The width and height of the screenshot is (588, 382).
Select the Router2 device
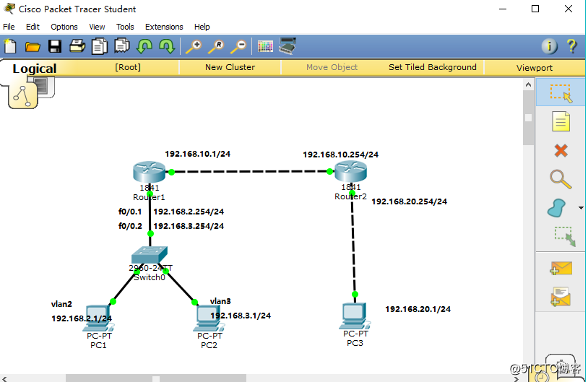[x=350, y=171]
